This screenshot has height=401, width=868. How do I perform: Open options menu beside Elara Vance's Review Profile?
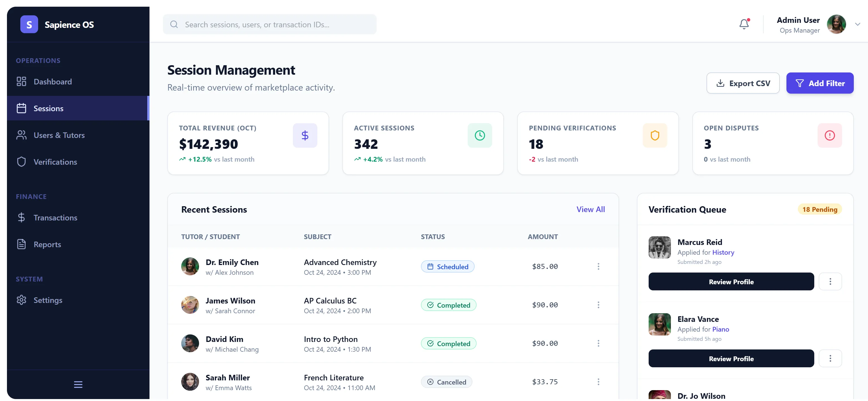pyautogui.click(x=830, y=358)
